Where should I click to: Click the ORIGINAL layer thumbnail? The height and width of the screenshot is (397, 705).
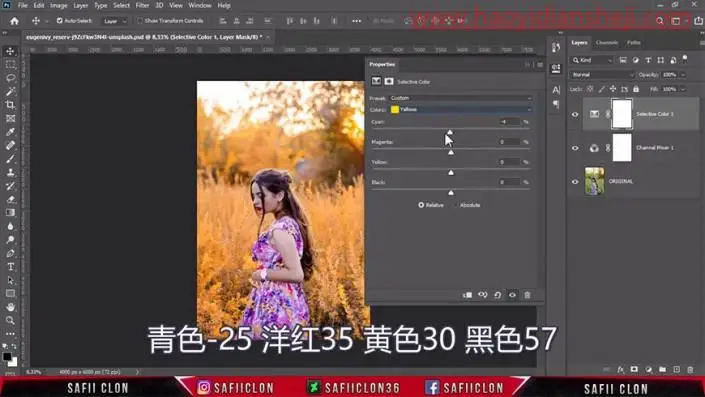[594, 181]
